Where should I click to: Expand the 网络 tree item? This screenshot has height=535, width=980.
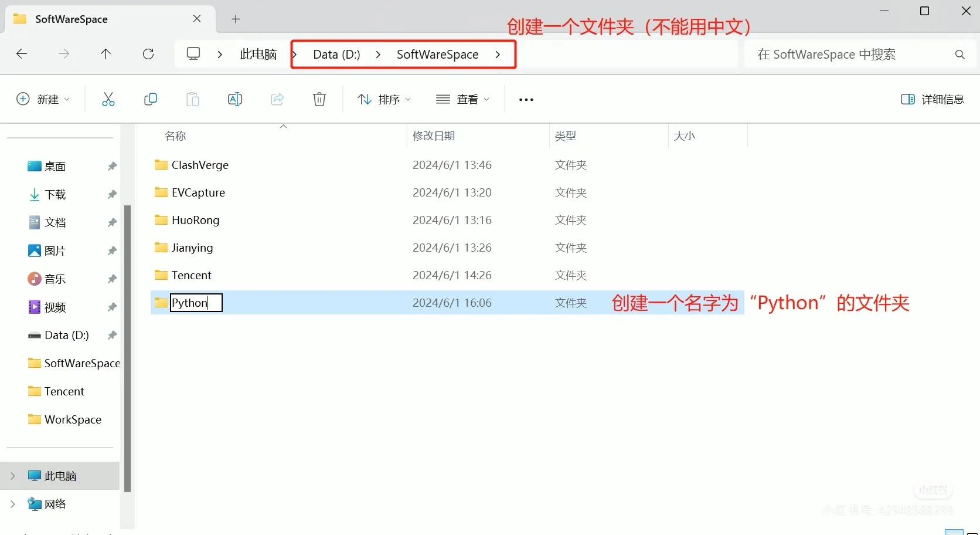12,504
